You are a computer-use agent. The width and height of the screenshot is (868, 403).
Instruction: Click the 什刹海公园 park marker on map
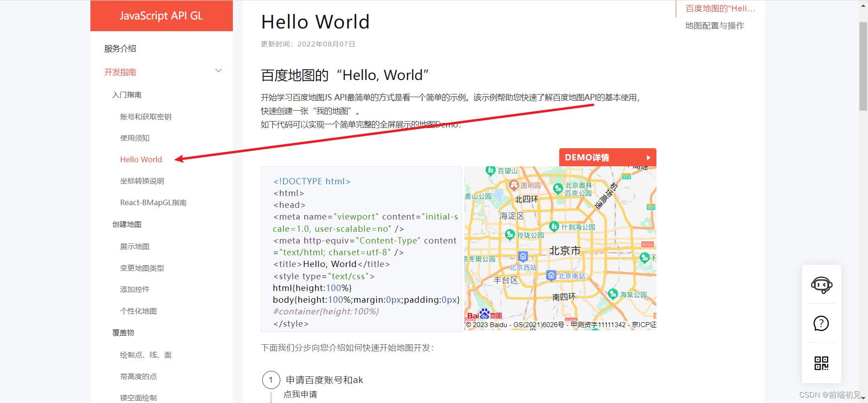[554, 226]
